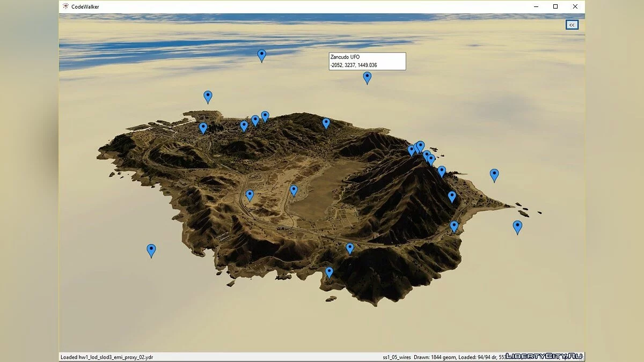Click the marker on the highway west of the lake
644x362 pixels.
(250, 195)
